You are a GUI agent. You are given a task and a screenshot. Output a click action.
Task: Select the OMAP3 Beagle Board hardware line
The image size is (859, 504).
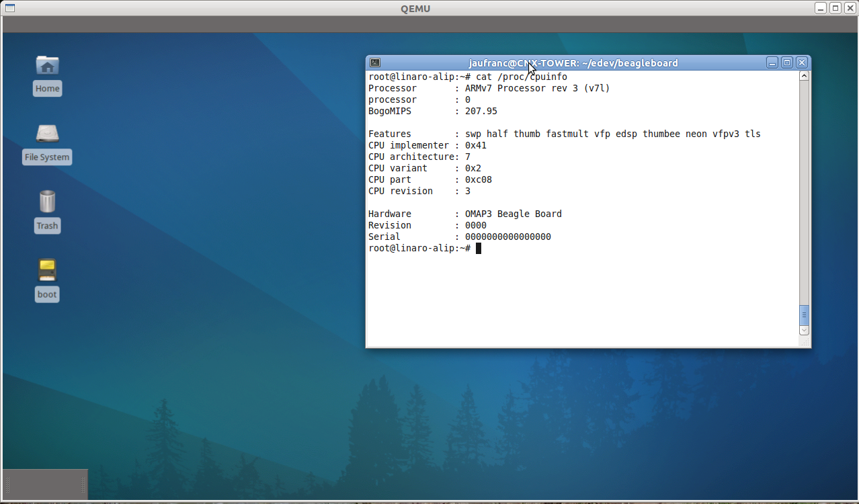(x=513, y=214)
